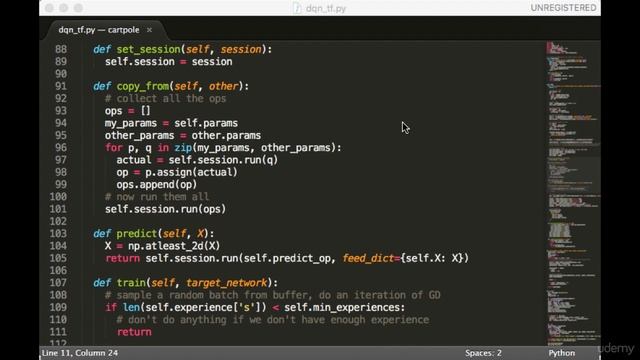
Task: Click 'self.session = session' on line 89
Action: pyautogui.click(x=169, y=62)
